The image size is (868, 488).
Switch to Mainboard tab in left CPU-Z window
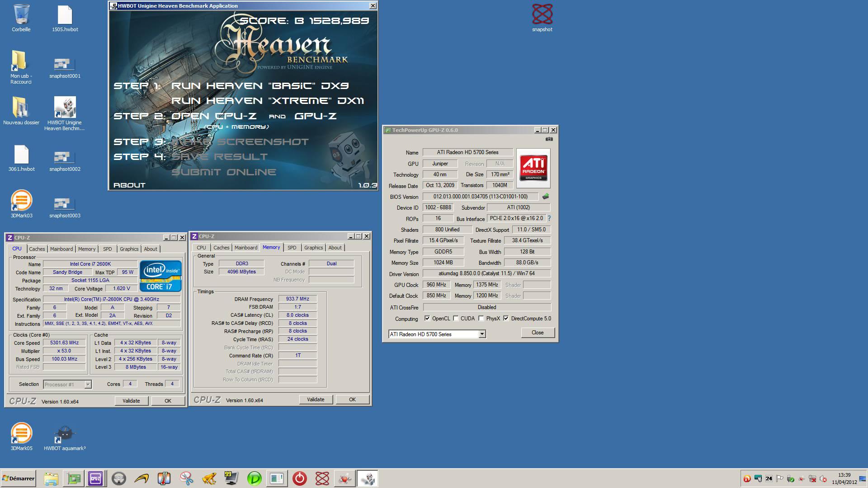pos(61,249)
